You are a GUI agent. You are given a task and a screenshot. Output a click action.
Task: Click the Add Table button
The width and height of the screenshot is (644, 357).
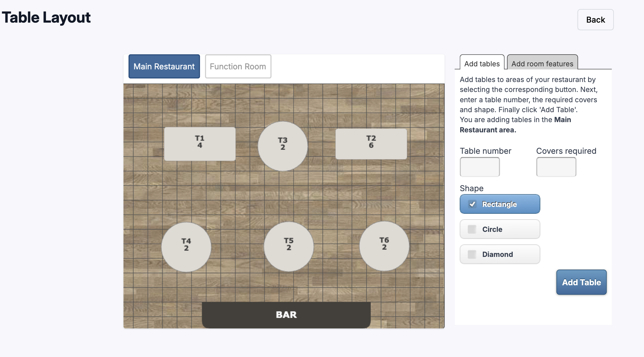pos(581,282)
